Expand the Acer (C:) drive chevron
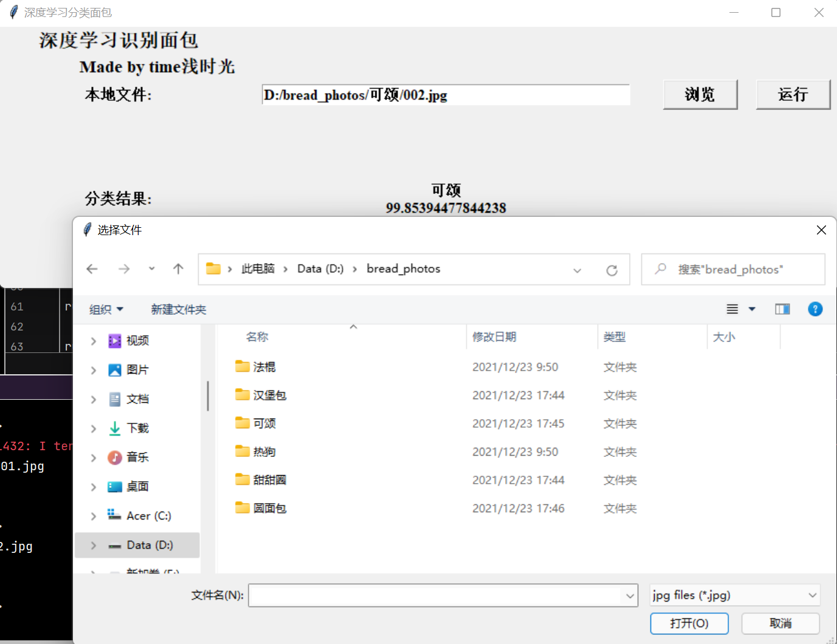The height and width of the screenshot is (644, 837). click(92, 516)
